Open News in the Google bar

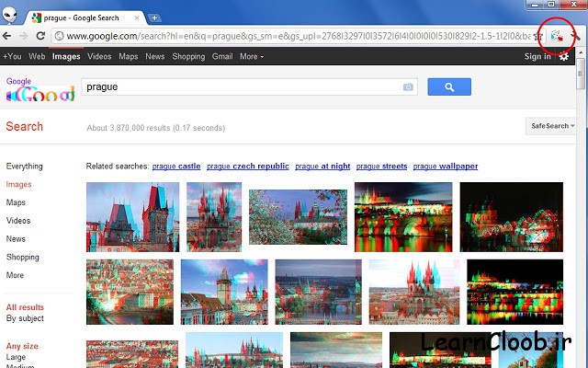(155, 56)
